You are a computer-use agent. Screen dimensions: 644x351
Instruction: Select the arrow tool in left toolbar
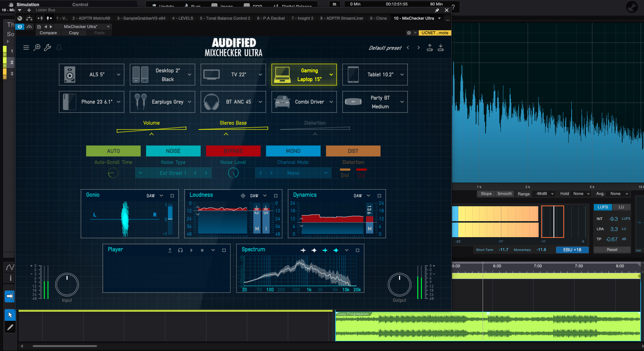point(10,315)
